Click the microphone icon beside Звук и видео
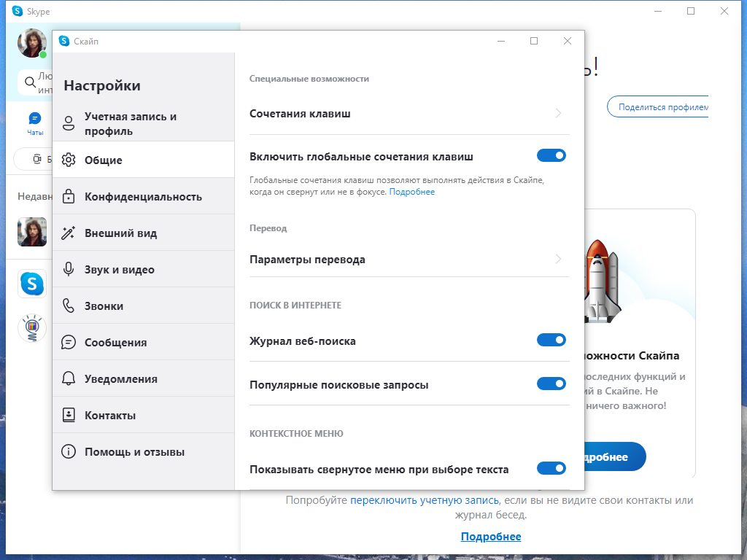Viewport: 747px width, 560px height. (69, 269)
